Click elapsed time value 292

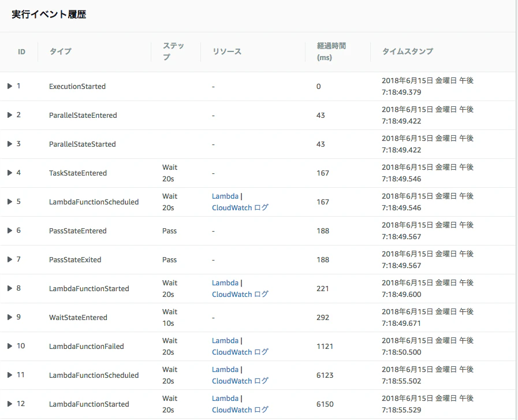[323, 318]
